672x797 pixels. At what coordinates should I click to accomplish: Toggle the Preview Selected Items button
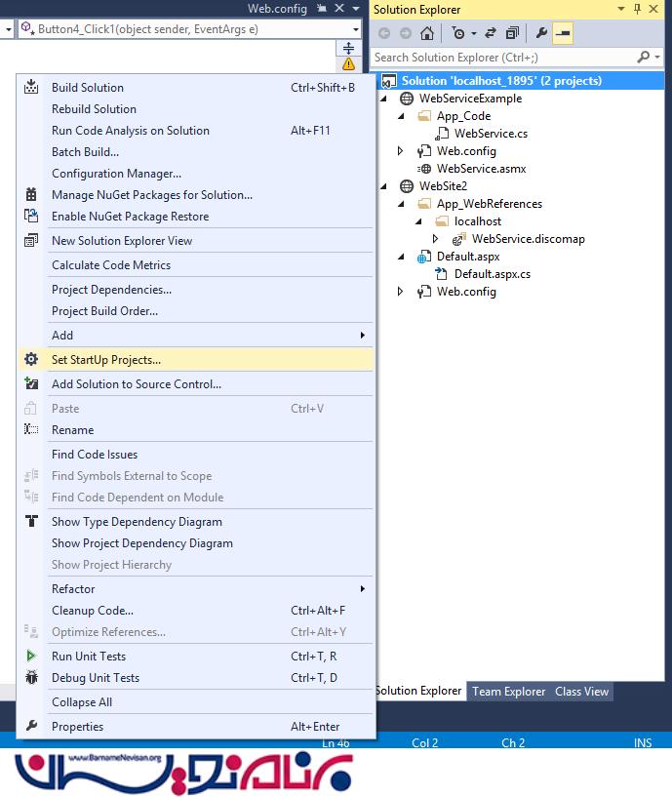click(x=563, y=32)
